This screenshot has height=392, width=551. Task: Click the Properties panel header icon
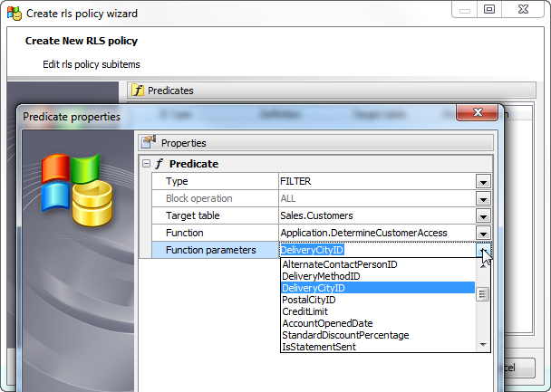coord(150,142)
